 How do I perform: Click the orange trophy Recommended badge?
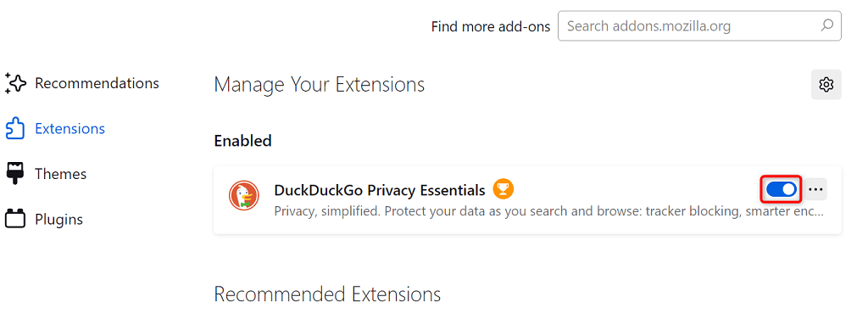pos(504,189)
